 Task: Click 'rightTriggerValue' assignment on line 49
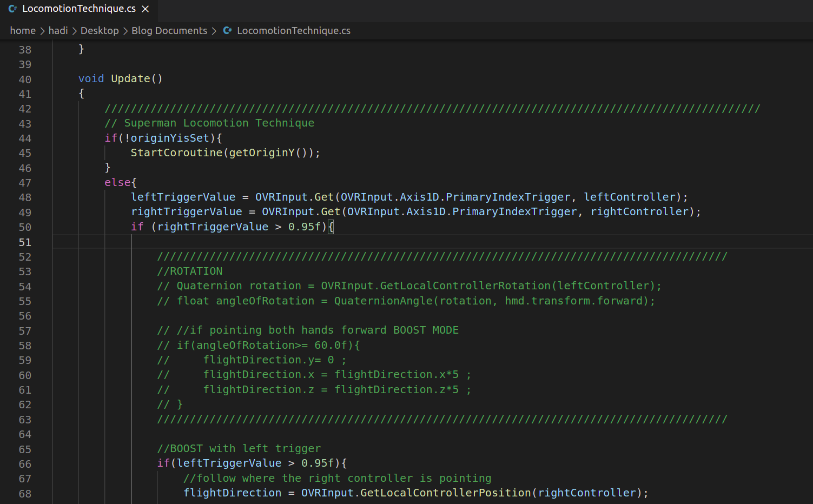(x=187, y=211)
